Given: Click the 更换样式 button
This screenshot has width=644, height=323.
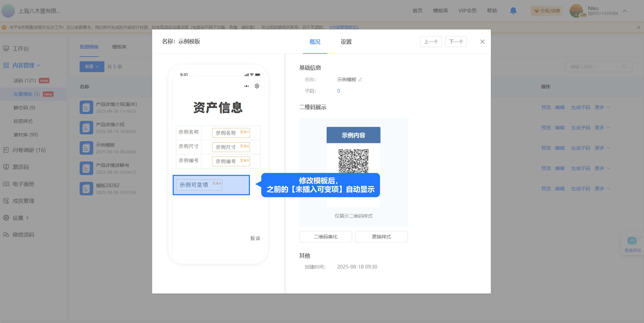Looking at the screenshot, I should (x=381, y=237).
